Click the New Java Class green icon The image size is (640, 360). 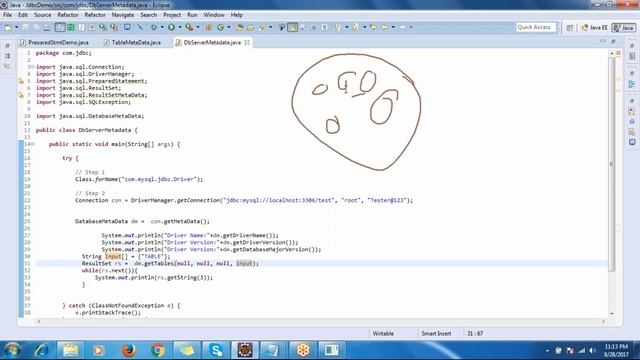coord(220,27)
